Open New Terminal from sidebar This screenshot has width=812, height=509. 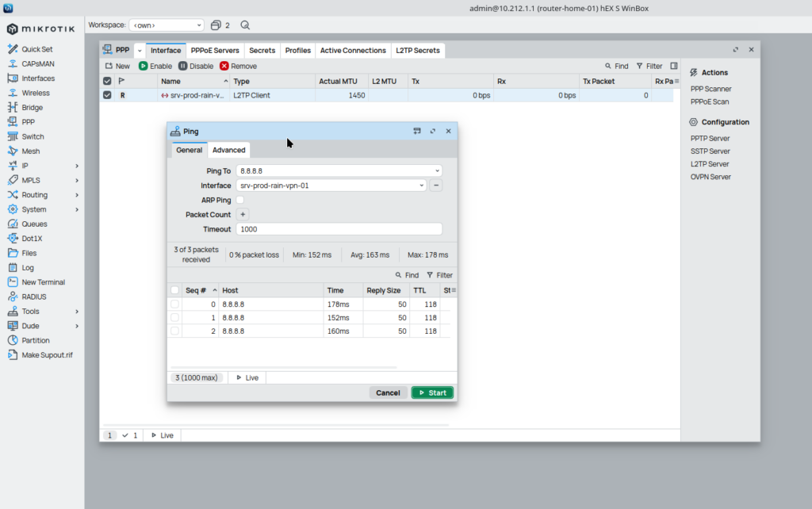point(13,282)
